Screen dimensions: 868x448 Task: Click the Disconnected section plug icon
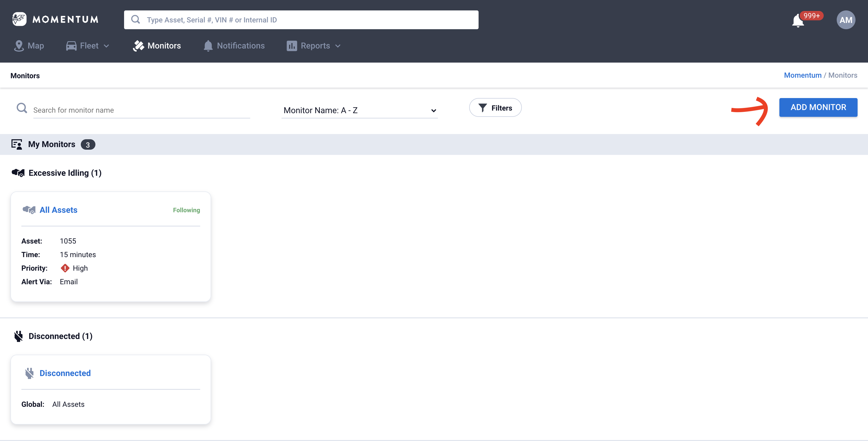tap(18, 336)
